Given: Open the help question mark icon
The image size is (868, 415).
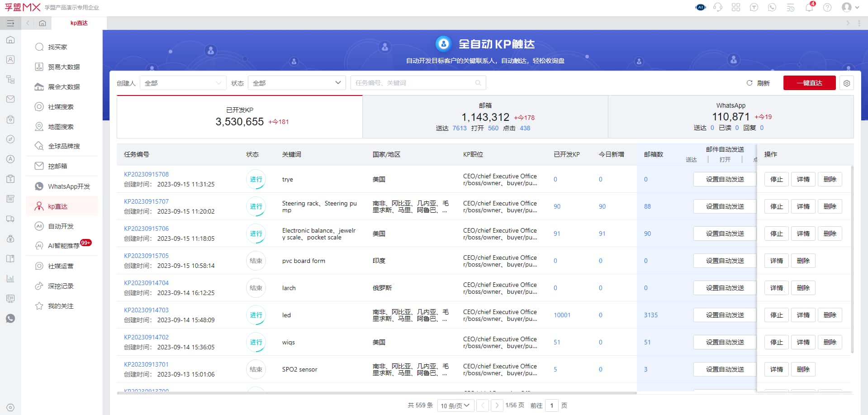Looking at the screenshot, I should tap(827, 8).
